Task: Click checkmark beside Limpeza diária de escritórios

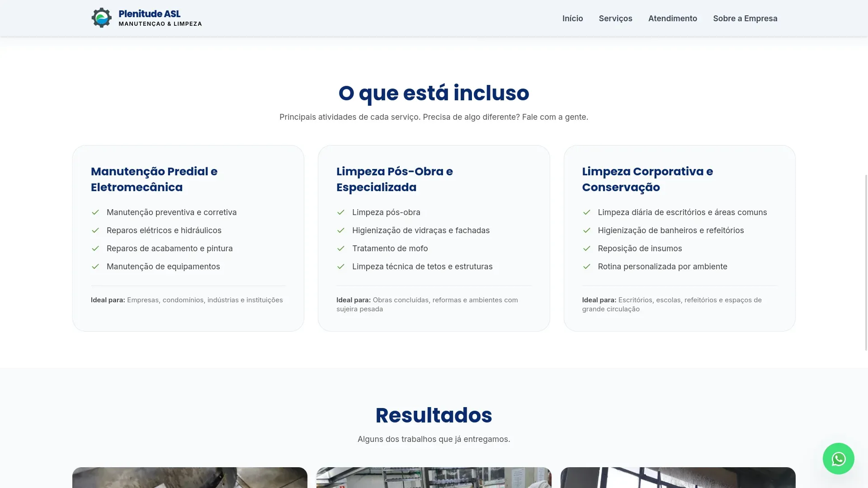Action: [x=587, y=212]
